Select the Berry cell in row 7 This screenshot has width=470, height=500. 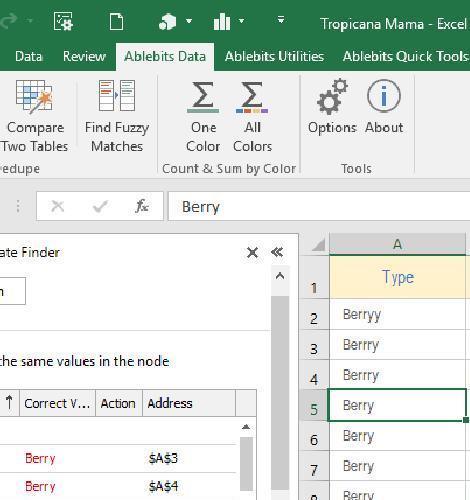click(x=397, y=466)
